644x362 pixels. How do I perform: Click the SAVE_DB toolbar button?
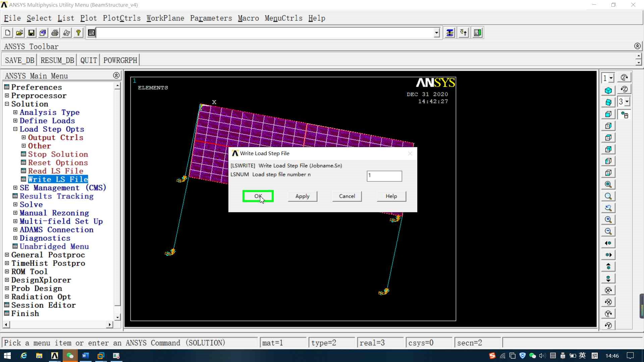coord(19,60)
